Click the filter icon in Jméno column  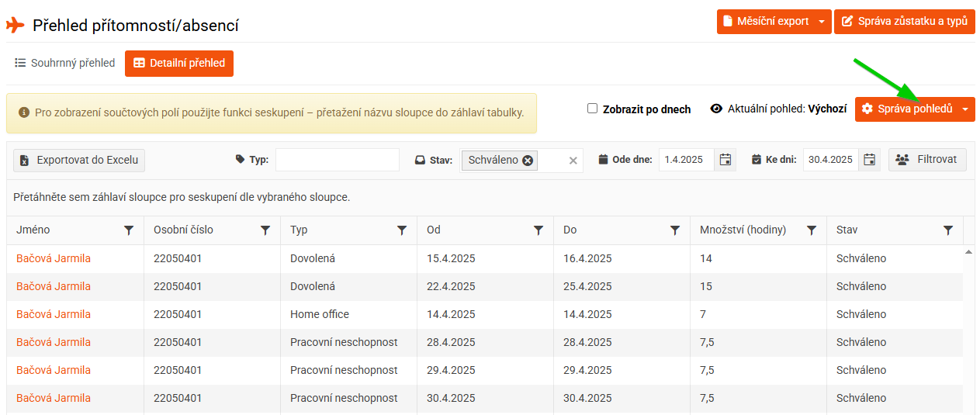tap(129, 230)
